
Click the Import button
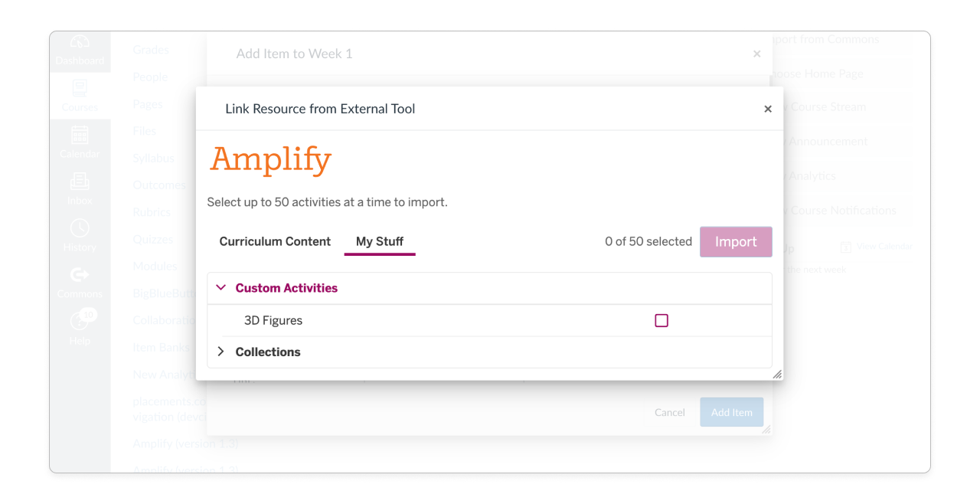coord(736,241)
